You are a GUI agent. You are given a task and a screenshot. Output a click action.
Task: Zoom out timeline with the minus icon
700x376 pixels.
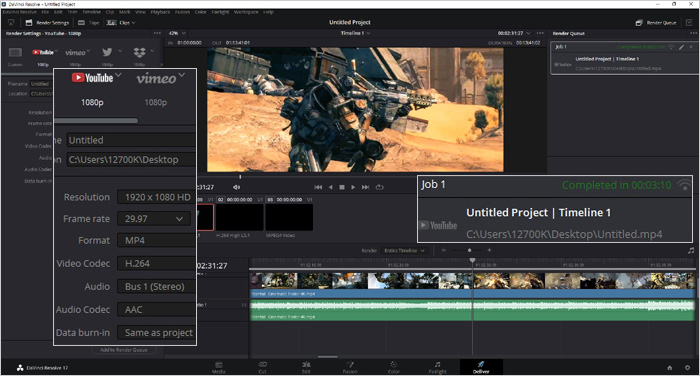pos(443,250)
